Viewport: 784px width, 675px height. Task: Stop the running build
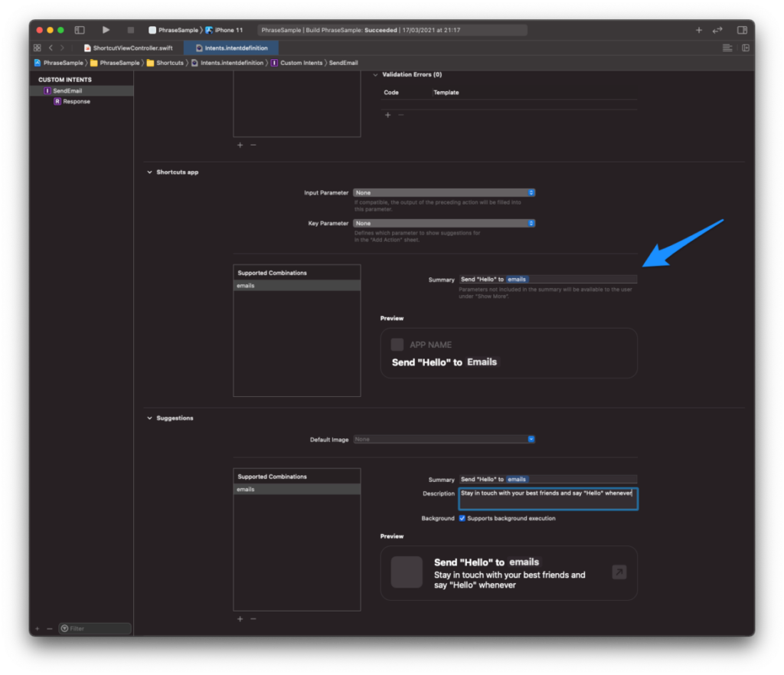130,30
